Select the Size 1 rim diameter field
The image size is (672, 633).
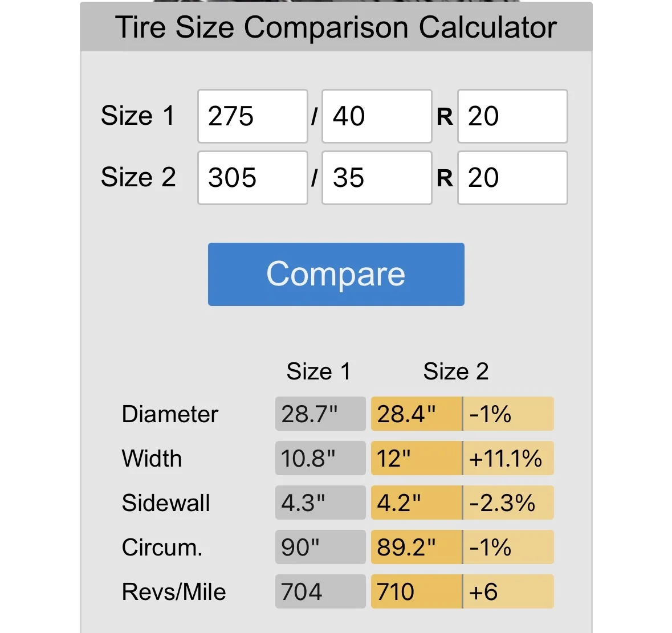click(x=512, y=116)
